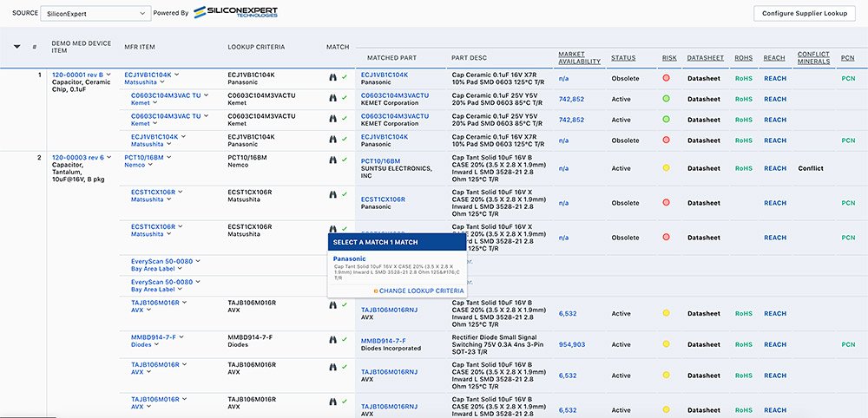This screenshot has height=418, width=868.
Task: Click sort triangle left of # column header
Action: (x=16, y=47)
